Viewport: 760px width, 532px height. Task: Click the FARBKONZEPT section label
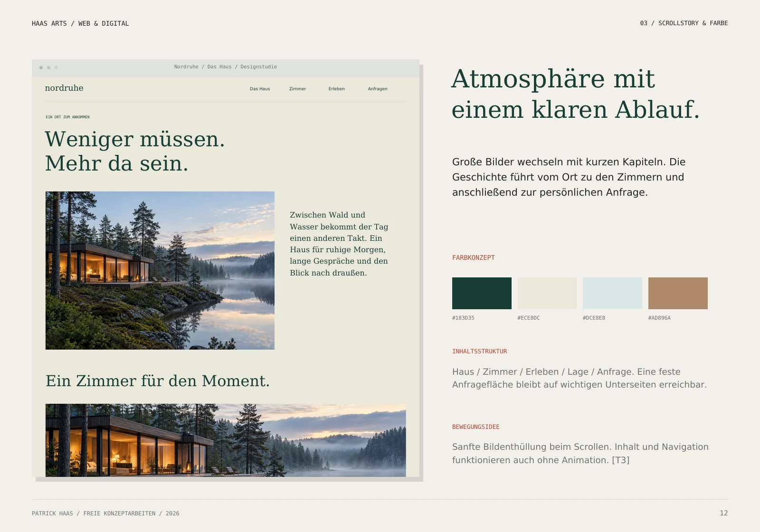coord(474,257)
